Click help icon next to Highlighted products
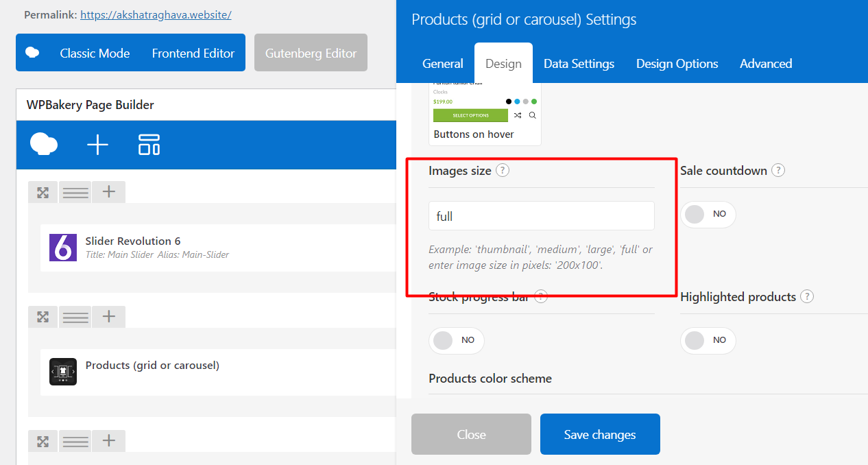The height and width of the screenshot is (465, 868). 807,296
